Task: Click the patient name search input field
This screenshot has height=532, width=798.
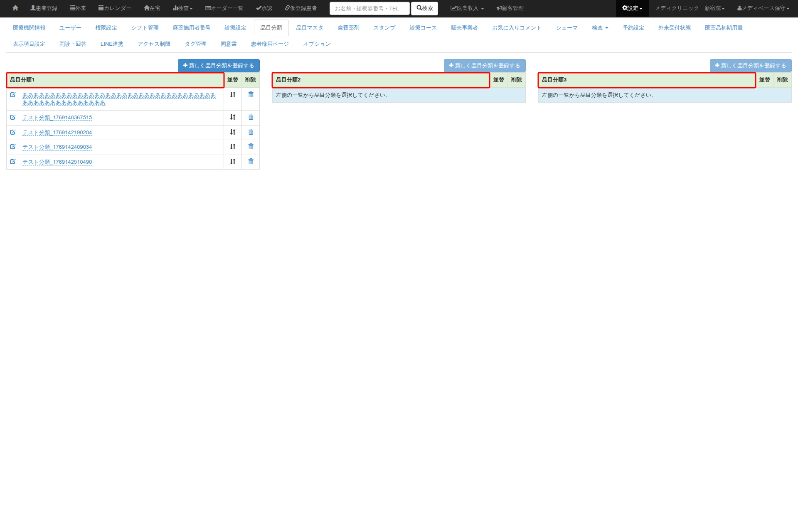Action: 369,8
